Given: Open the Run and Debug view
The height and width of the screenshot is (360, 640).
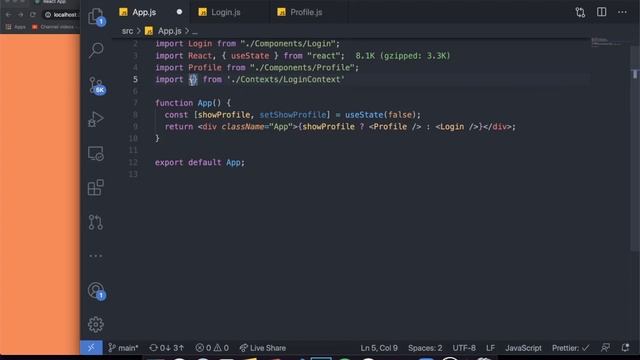Looking at the screenshot, I should pos(96,119).
